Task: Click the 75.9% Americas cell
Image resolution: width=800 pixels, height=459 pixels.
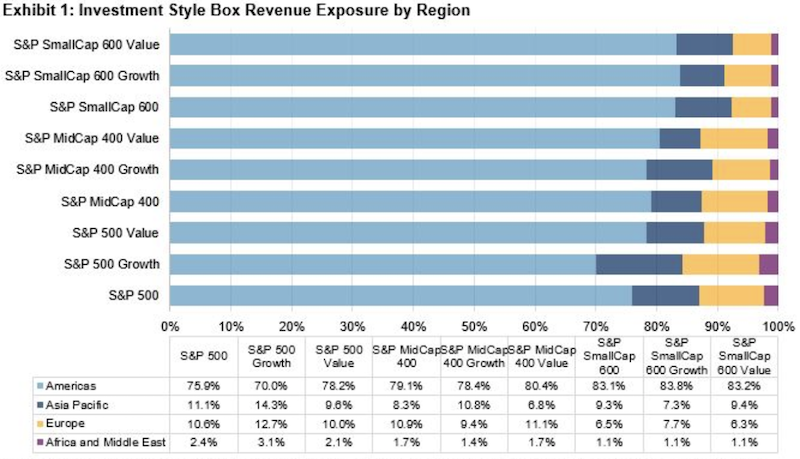Action: coord(204,386)
